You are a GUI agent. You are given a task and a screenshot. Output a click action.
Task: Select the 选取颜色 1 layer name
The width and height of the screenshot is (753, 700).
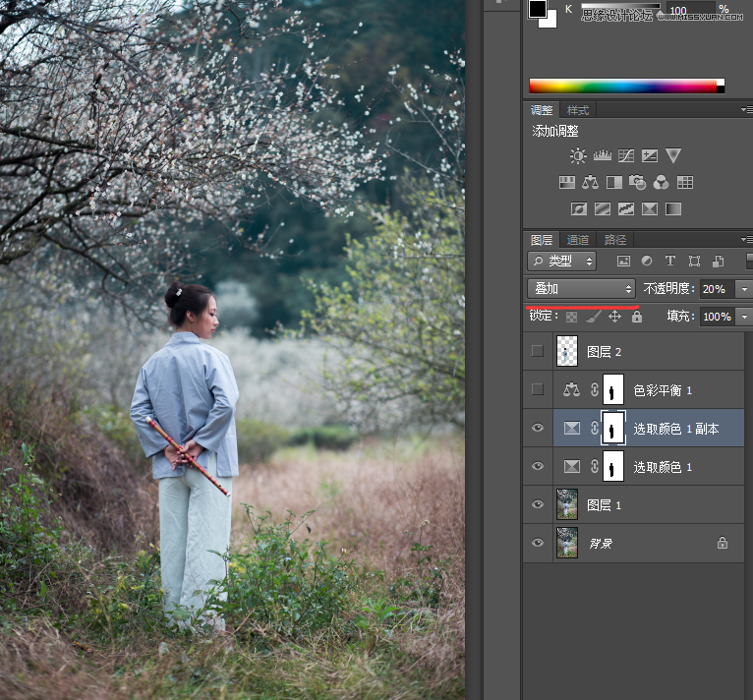pyautogui.click(x=663, y=467)
